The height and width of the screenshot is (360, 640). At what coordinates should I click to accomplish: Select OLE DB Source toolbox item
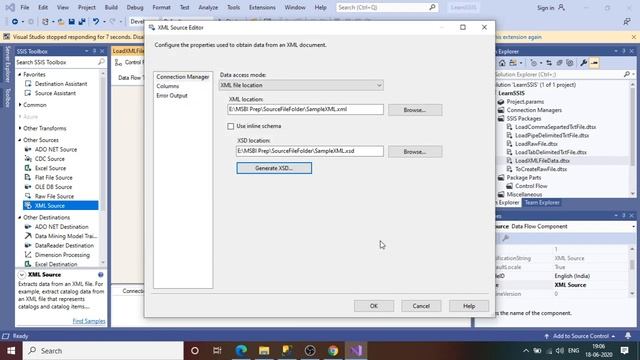(53, 187)
